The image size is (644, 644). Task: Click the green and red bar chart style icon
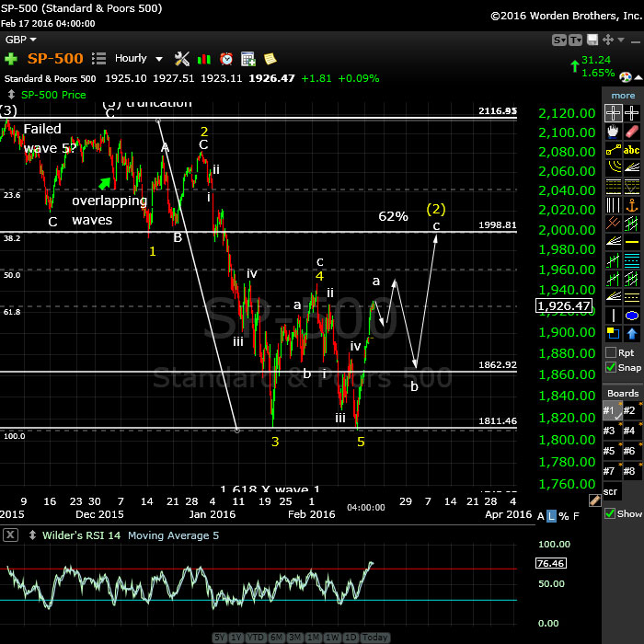203,59
